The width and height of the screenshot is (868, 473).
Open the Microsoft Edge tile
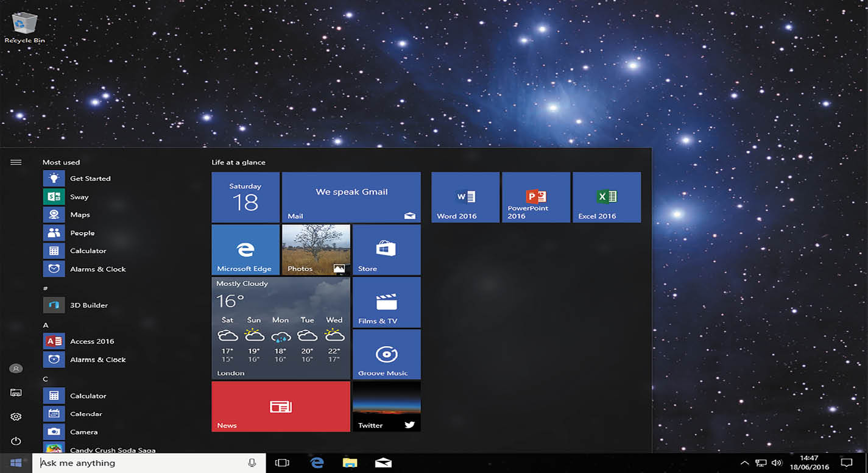click(x=245, y=249)
